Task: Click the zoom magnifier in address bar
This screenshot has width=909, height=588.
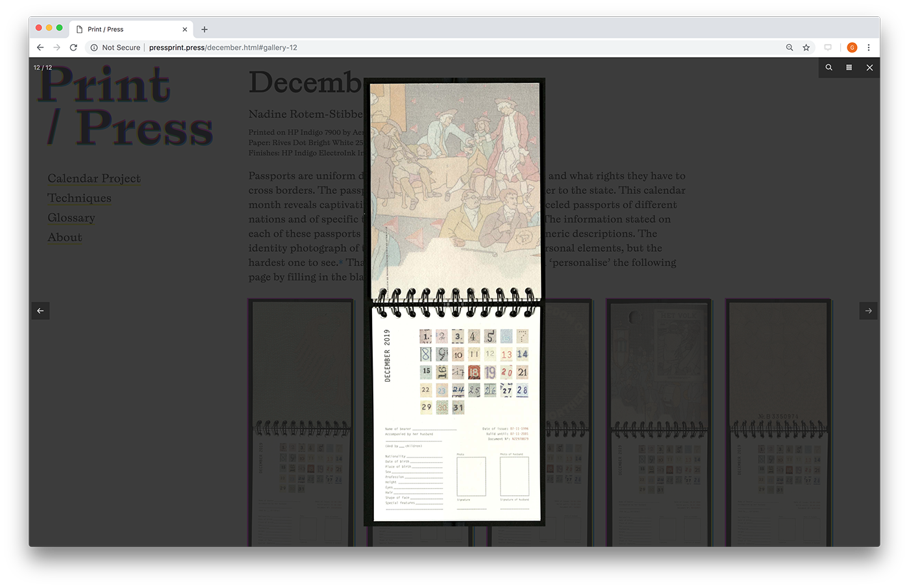Action: coord(790,47)
